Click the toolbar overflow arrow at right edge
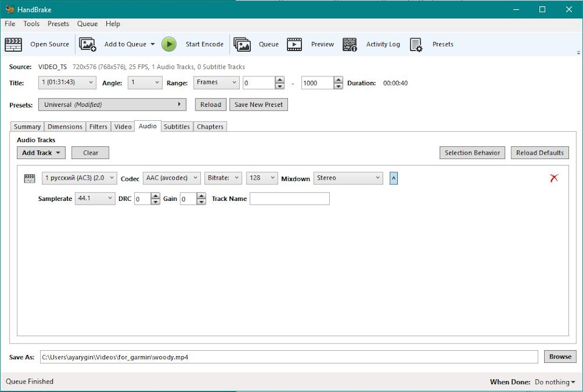Viewport: 583px width, 392px height. pos(579,53)
